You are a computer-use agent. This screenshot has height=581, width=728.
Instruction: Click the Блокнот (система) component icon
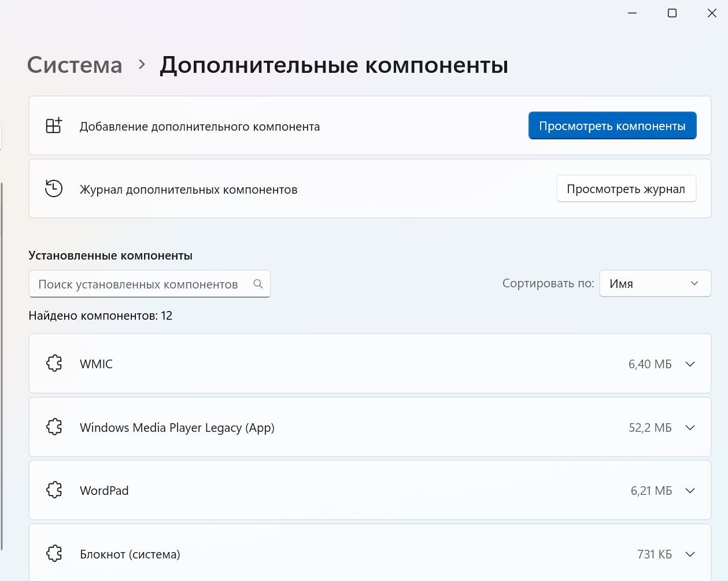54,554
